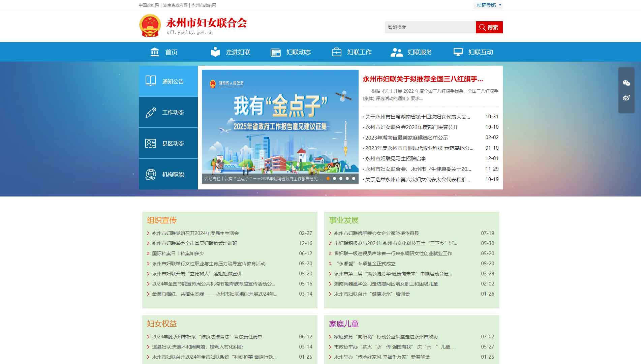The width and height of the screenshot is (641, 364).
Task: Switch to the 机构职能 tab
Action: click(x=168, y=174)
